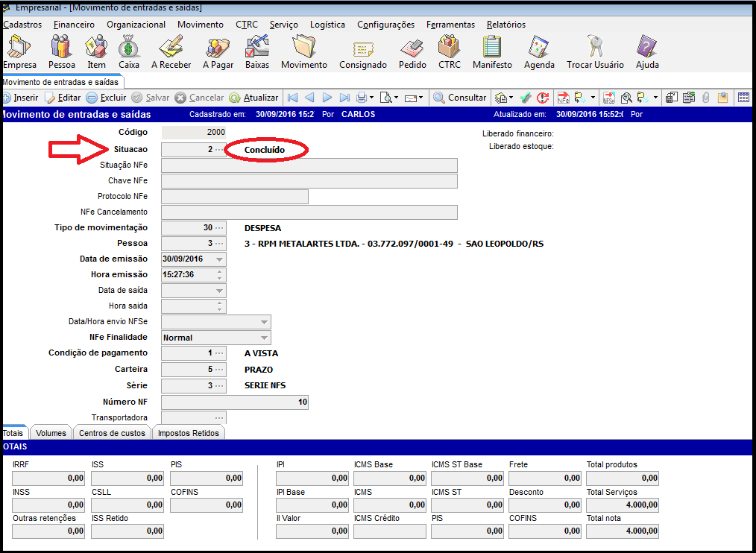
Task: Open the Financeiro menu
Action: coord(74,25)
